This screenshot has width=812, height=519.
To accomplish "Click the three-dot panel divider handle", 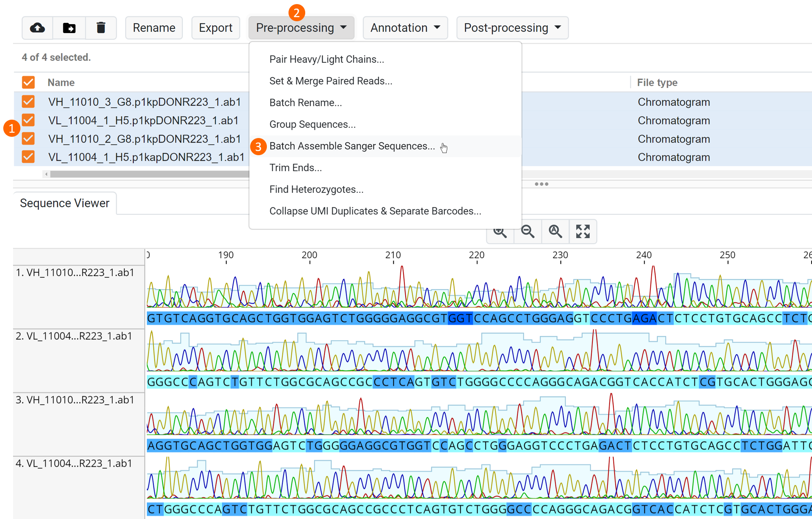I will [541, 184].
